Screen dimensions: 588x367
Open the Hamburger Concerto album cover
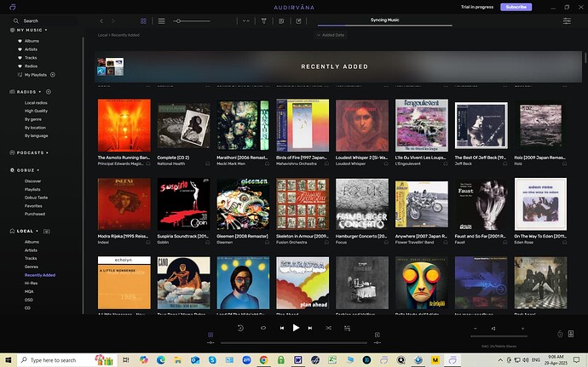click(x=362, y=204)
